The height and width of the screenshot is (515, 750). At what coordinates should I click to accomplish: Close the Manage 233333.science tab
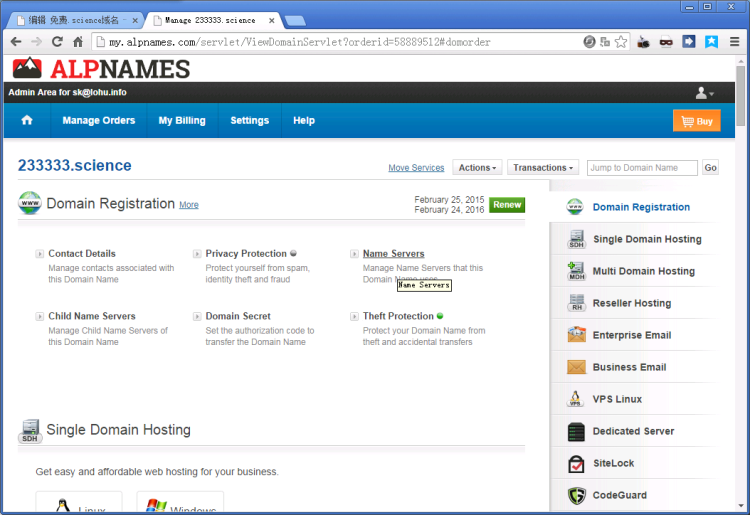point(271,21)
